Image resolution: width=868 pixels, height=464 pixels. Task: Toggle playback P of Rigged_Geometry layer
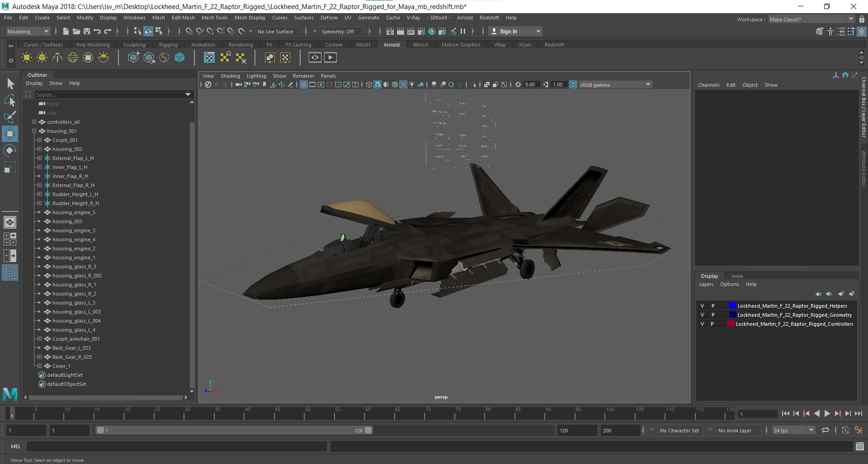click(713, 315)
